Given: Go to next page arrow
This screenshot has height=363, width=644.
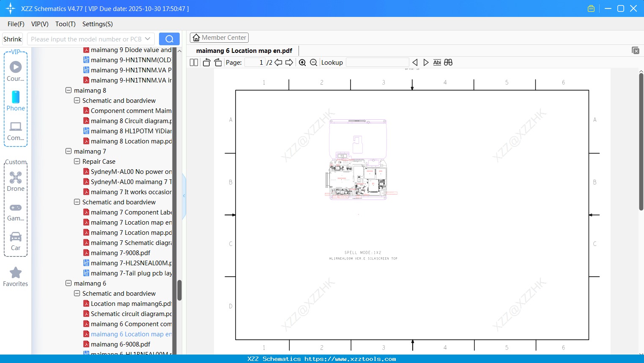Looking at the screenshot, I should point(289,62).
